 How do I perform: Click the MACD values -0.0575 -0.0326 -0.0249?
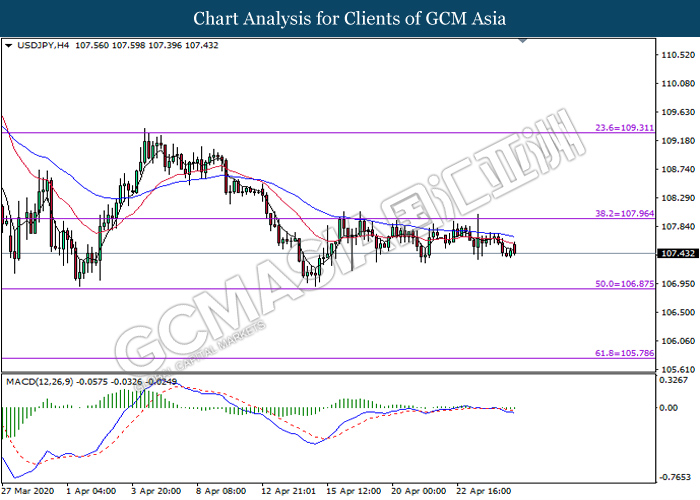pos(127,382)
